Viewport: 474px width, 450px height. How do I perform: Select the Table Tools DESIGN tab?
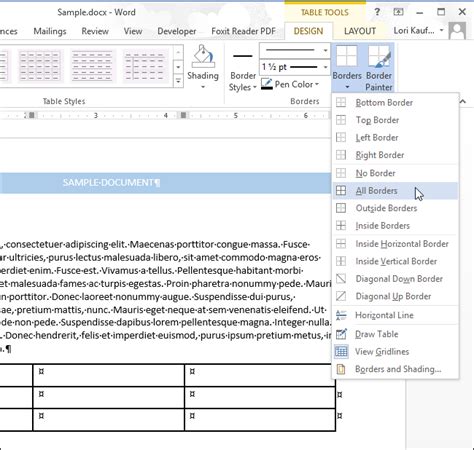pos(308,31)
